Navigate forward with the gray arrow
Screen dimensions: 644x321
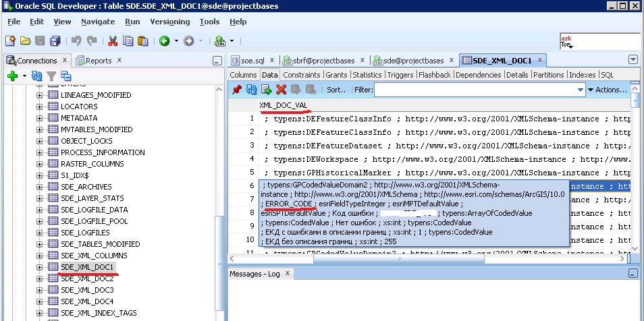[x=188, y=40]
